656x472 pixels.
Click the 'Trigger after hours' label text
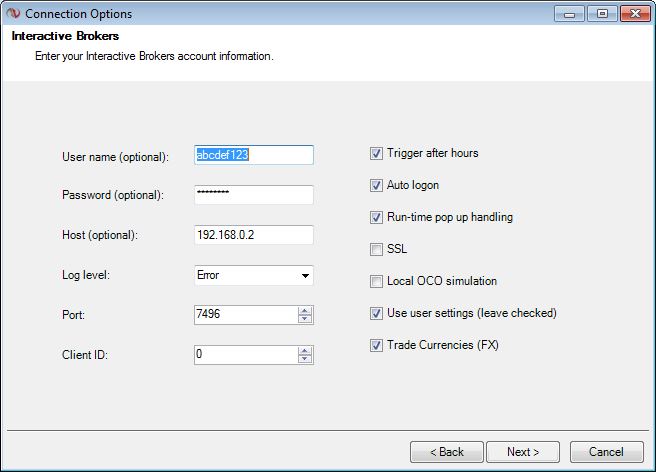pyautogui.click(x=433, y=153)
